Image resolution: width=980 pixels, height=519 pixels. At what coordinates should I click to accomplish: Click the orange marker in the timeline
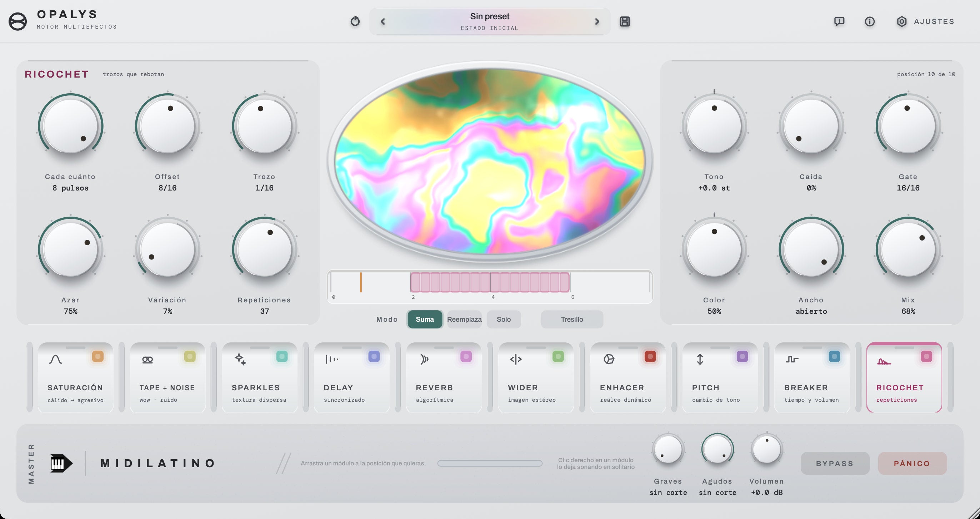(361, 282)
